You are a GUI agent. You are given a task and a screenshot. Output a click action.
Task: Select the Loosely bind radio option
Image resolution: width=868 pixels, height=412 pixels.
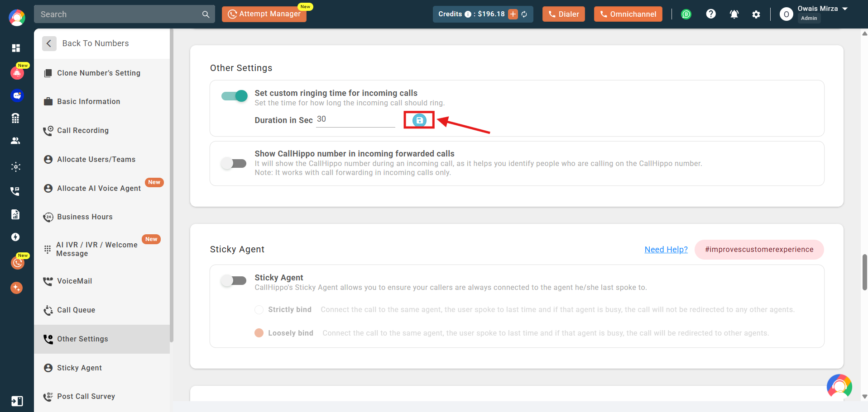coord(259,333)
